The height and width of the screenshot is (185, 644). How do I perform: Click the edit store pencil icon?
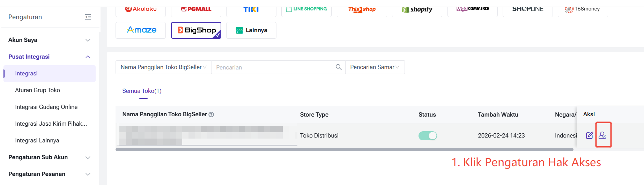[x=589, y=135]
